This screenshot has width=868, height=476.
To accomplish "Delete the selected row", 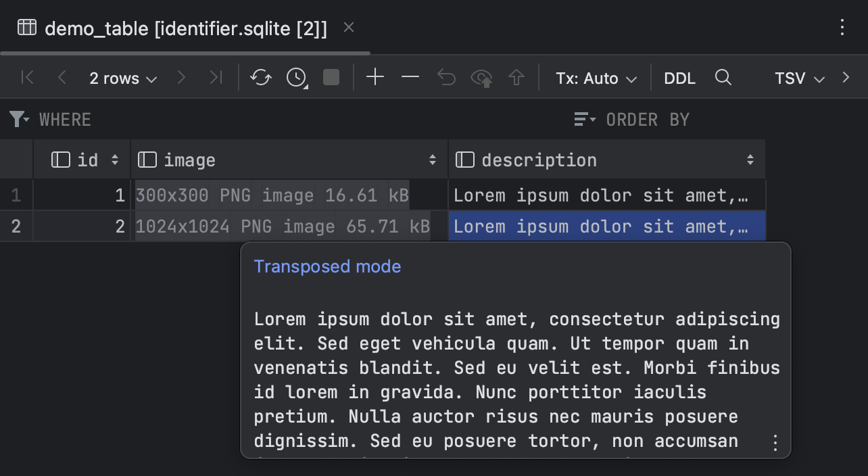I will (x=410, y=78).
